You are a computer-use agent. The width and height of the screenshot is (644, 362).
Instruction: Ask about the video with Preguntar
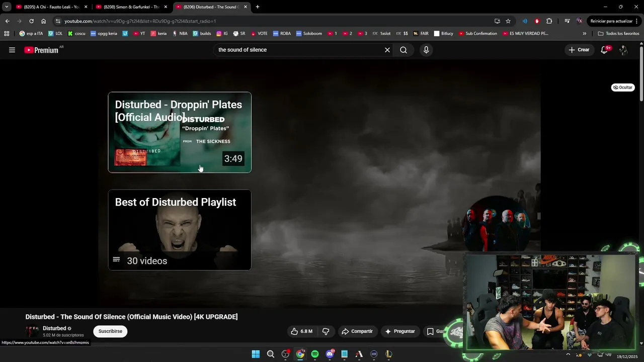coord(400,331)
